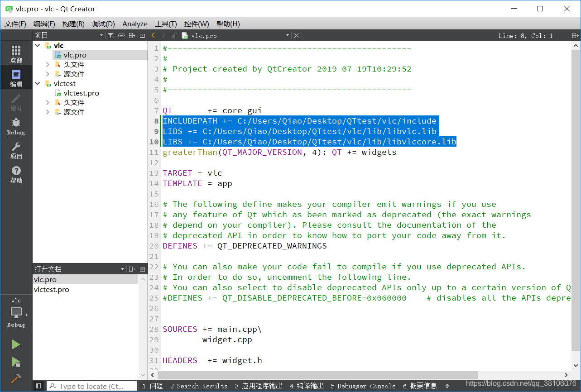Click the widget.cpp source entry on line 29

click(227, 339)
